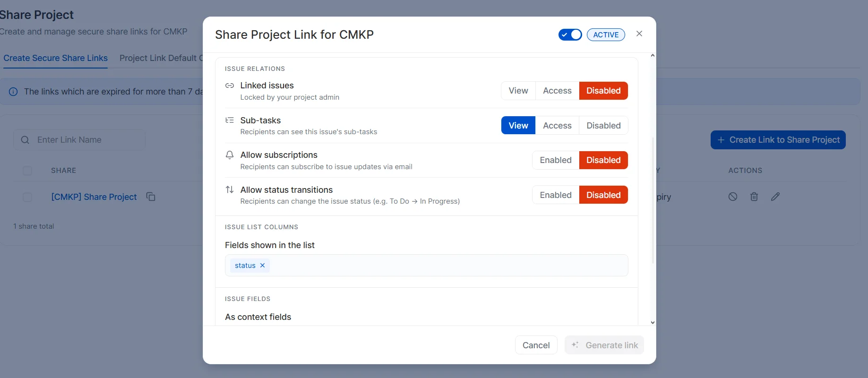Click the info icon in the banner
The width and height of the screenshot is (868, 378).
click(13, 92)
